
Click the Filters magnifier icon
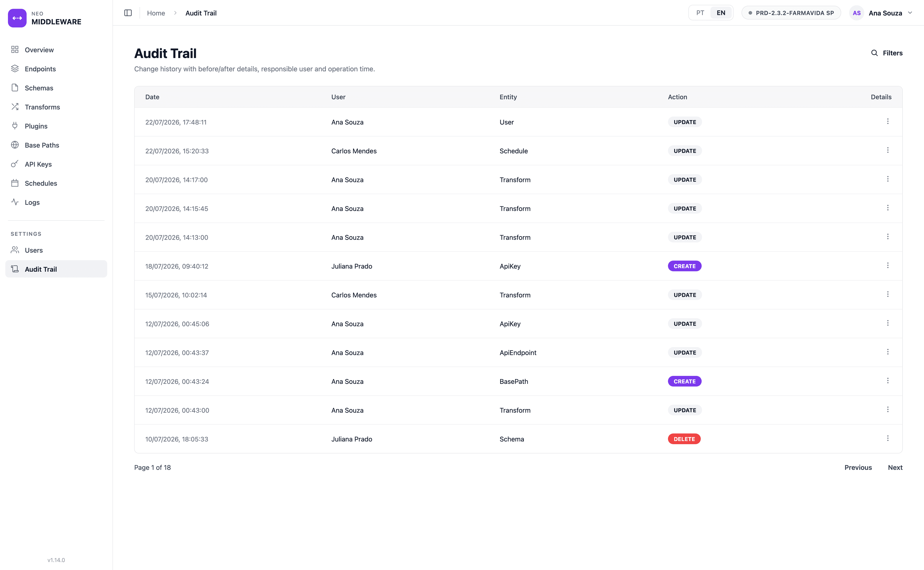pyautogui.click(x=874, y=53)
